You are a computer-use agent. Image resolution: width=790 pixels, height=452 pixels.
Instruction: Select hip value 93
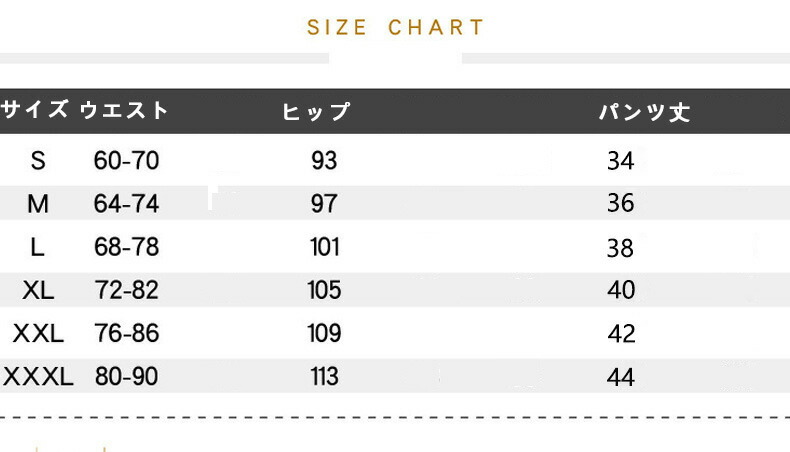coord(324,160)
